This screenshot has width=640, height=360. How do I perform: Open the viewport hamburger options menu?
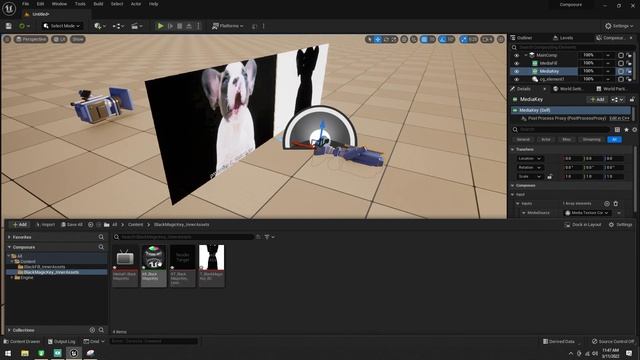(x=7, y=39)
